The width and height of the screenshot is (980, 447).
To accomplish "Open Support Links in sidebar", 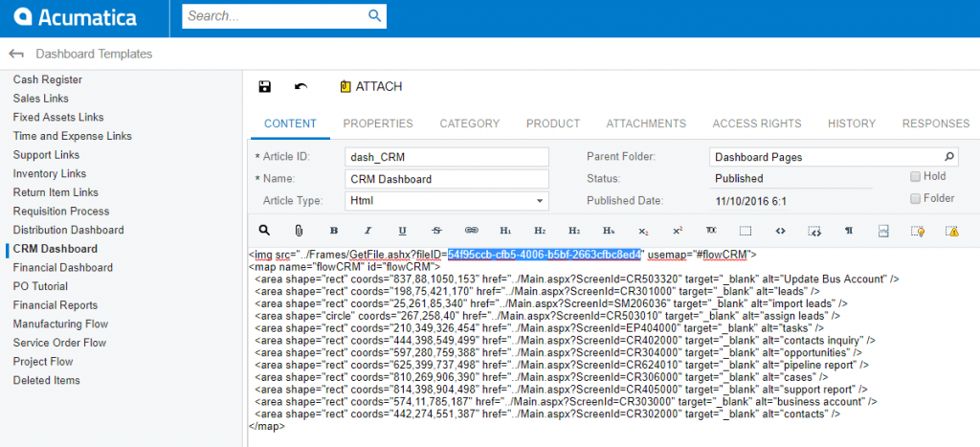I will tap(46, 154).
